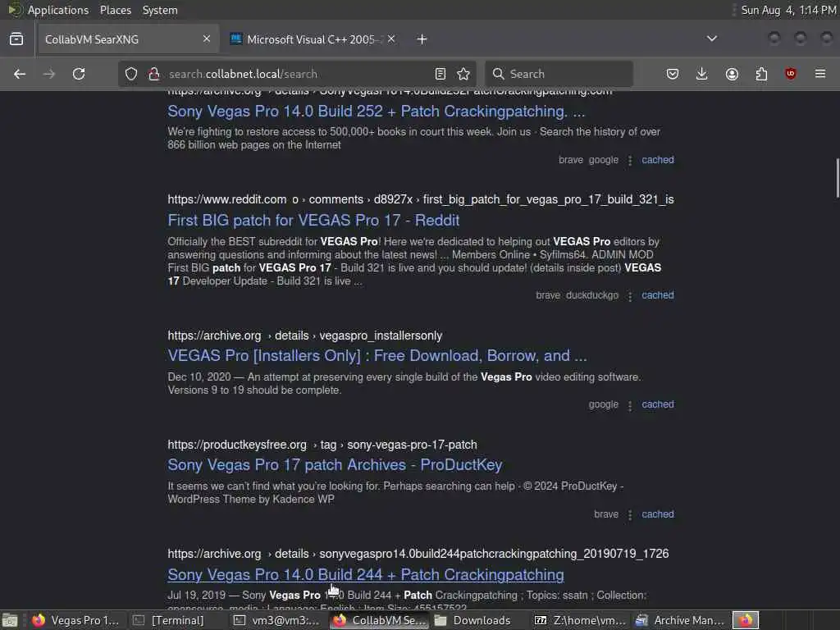Open Sony Vegas Pro 14.0 Build 252 result
The image size is (840, 630).
376,112
